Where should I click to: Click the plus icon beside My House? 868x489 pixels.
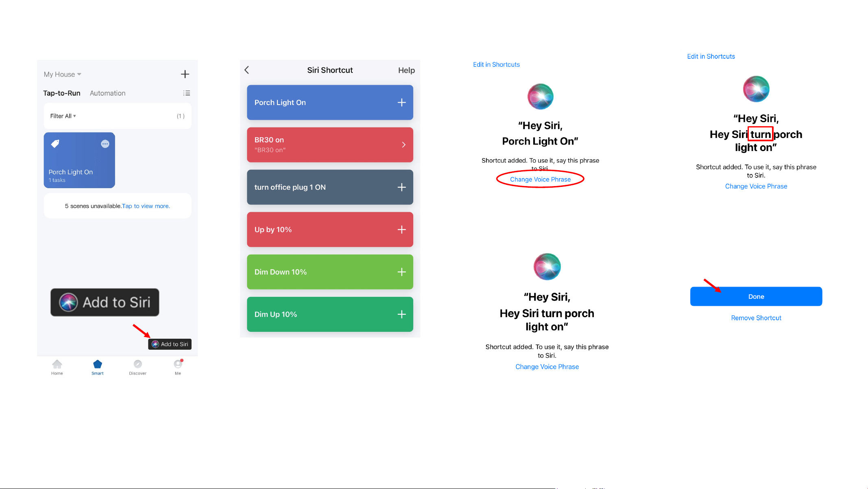click(x=185, y=74)
